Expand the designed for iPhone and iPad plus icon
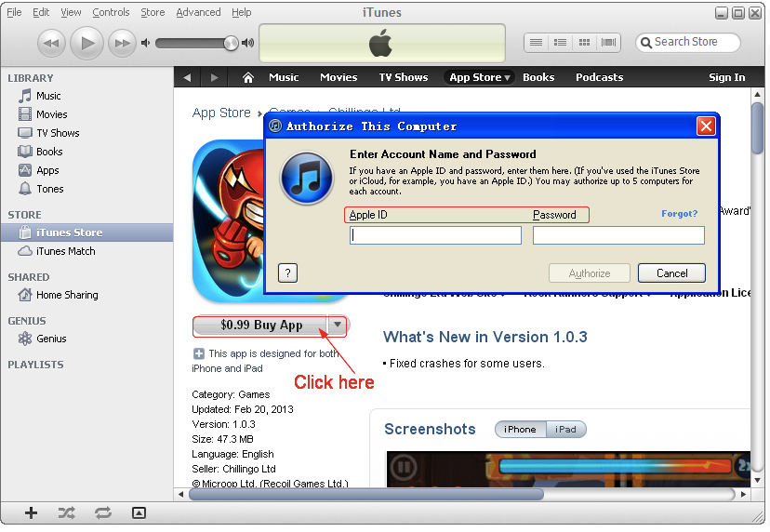The width and height of the screenshot is (770, 532). pyautogui.click(x=199, y=353)
